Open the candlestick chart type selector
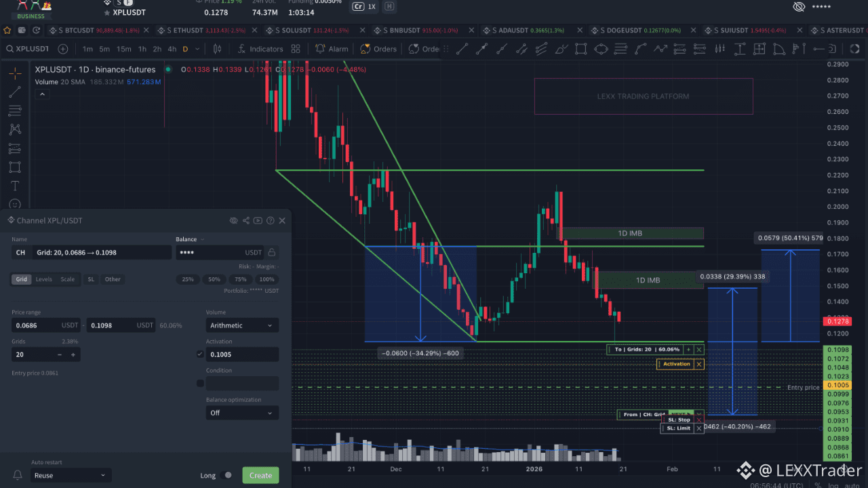 [x=217, y=49]
